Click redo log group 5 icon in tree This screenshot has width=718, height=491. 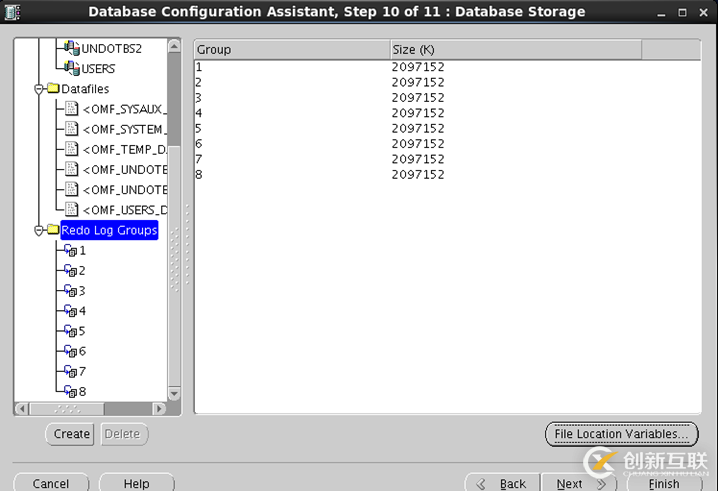(x=71, y=331)
